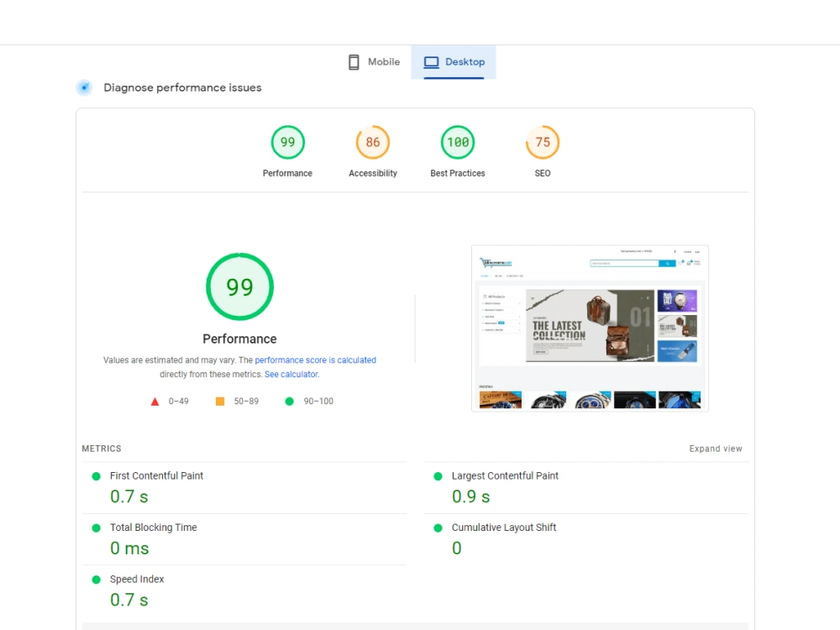Click the blue diagnose performance icon
The width and height of the screenshot is (840, 630).
[x=84, y=87]
